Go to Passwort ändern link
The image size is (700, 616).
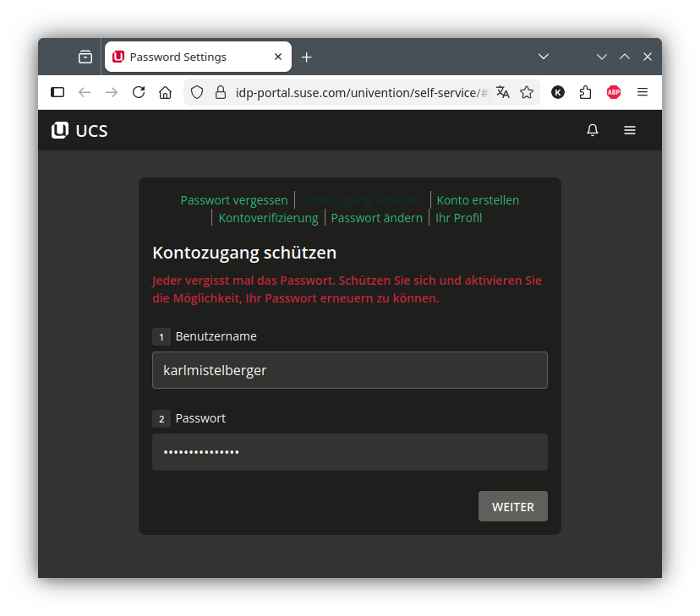point(376,218)
